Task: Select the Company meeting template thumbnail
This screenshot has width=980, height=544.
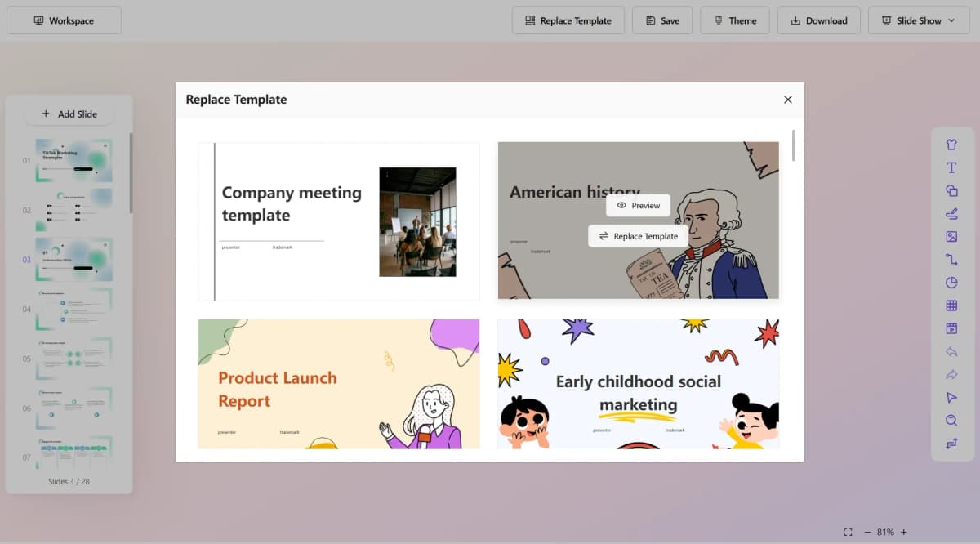Action: click(339, 221)
